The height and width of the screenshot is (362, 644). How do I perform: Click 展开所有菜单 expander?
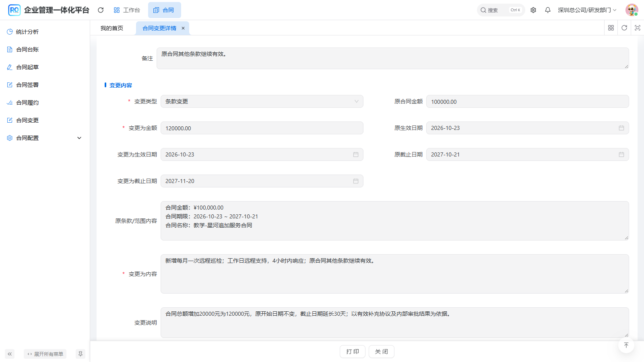pyautogui.click(x=45, y=354)
